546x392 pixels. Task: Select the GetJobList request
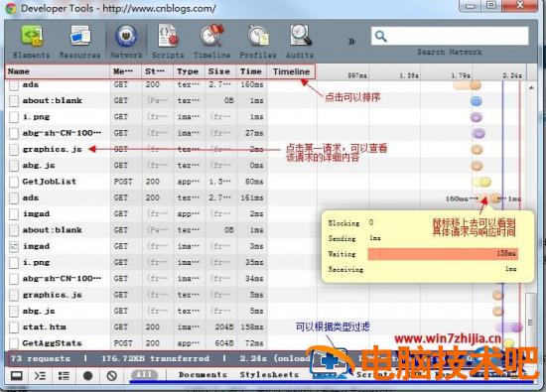(49, 182)
